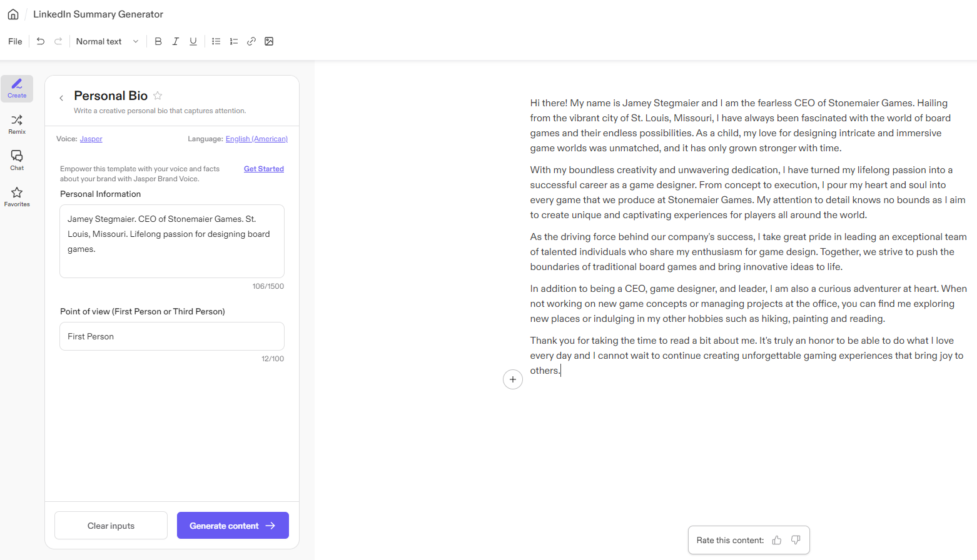Screen dimensions: 977x560
Task: Rate the content with a thumbs up
Action: [776, 539]
